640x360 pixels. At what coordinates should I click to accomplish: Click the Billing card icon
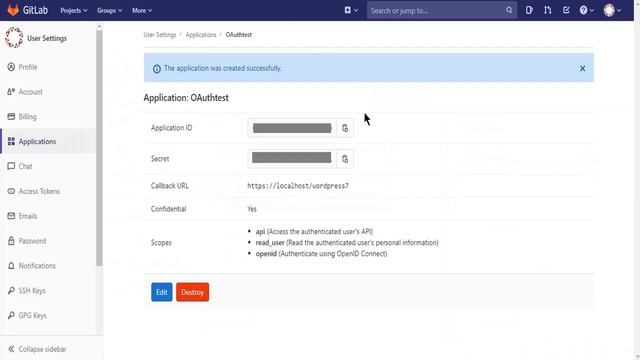point(11,117)
